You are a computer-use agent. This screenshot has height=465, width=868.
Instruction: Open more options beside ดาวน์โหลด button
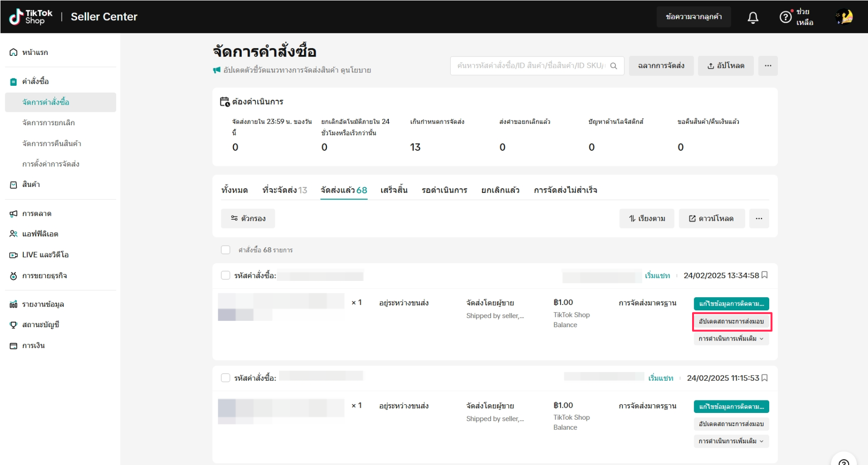coord(759,219)
